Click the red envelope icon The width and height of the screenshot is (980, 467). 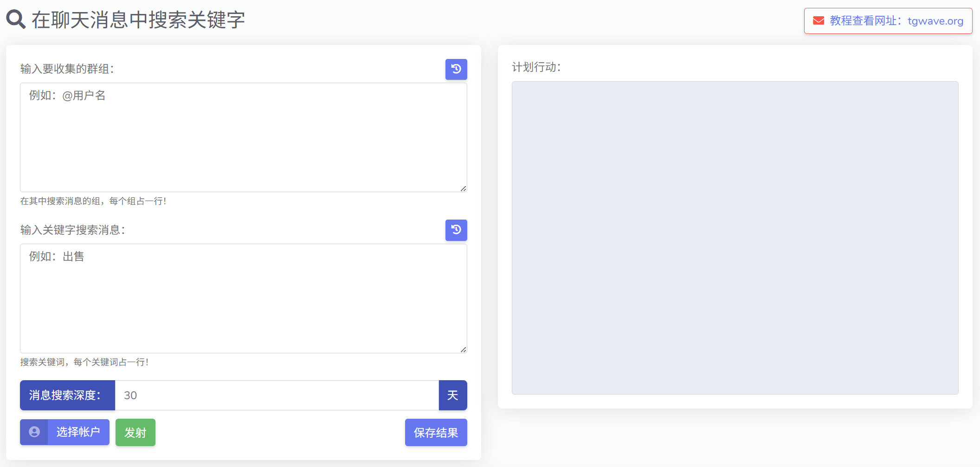click(819, 21)
